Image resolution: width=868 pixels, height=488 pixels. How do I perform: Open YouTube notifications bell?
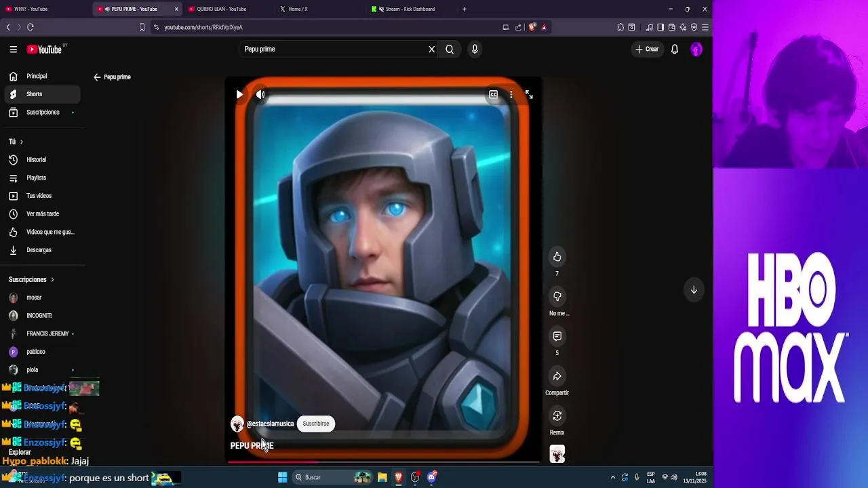pyautogui.click(x=675, y=49)
